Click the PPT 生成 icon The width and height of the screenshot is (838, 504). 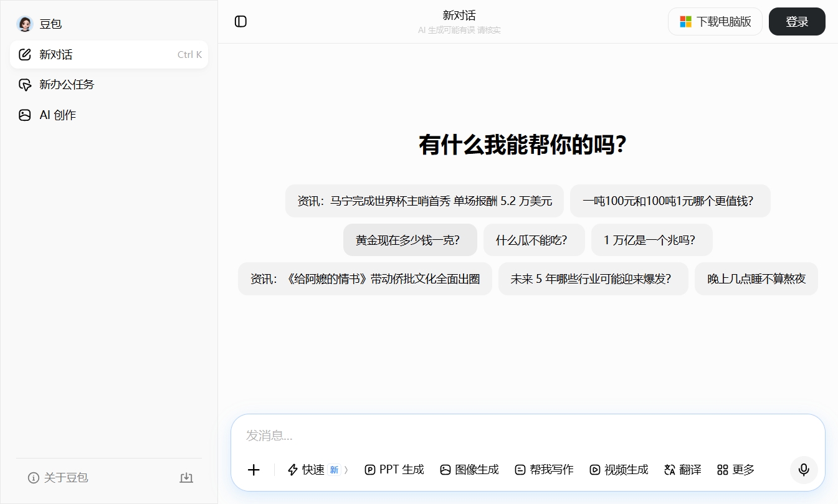click(370, 470)
